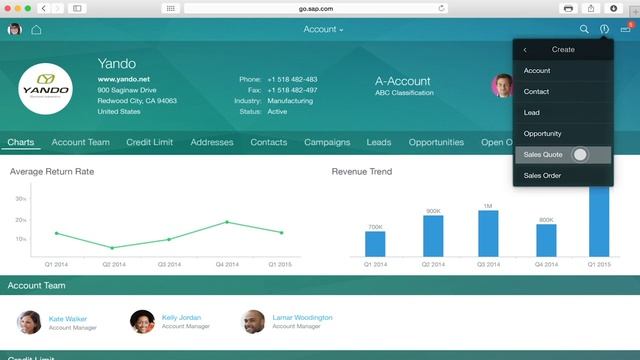
Task: Select Sales Quote in Create menu
Action: point(563,155)
